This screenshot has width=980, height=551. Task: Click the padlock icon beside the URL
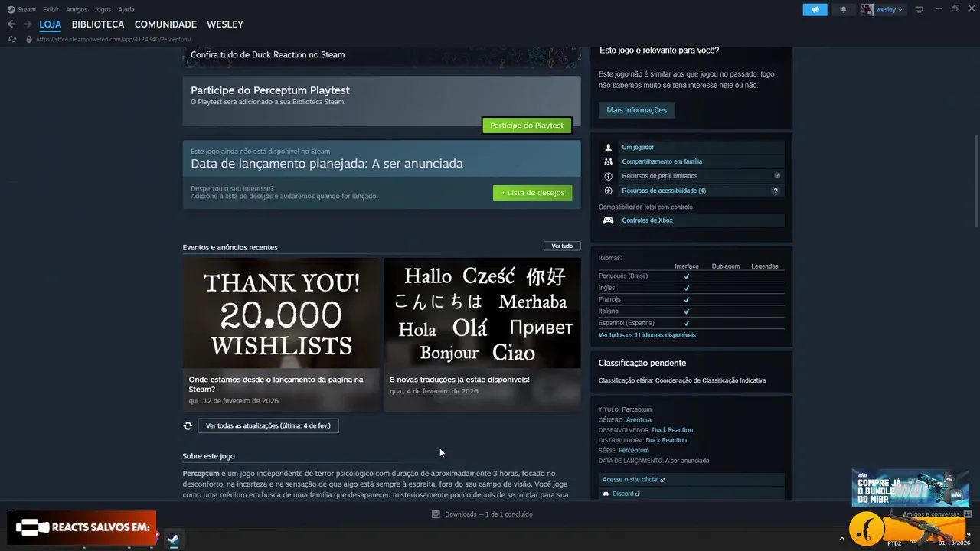click(x=29, y=39)
